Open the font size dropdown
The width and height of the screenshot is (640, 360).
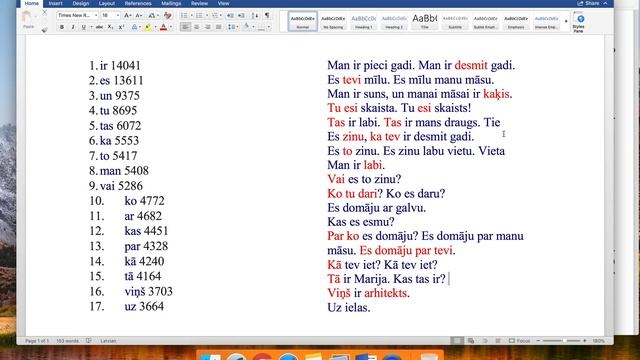tap(118, 16)
